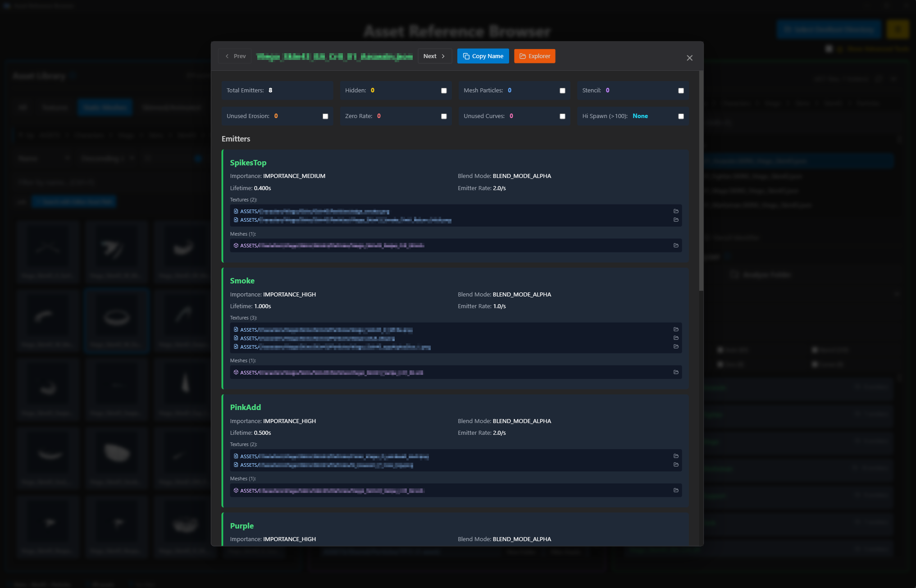Open PinkAdd's first ASSETS texture path link
916x588 pixels.
(333, 456)
